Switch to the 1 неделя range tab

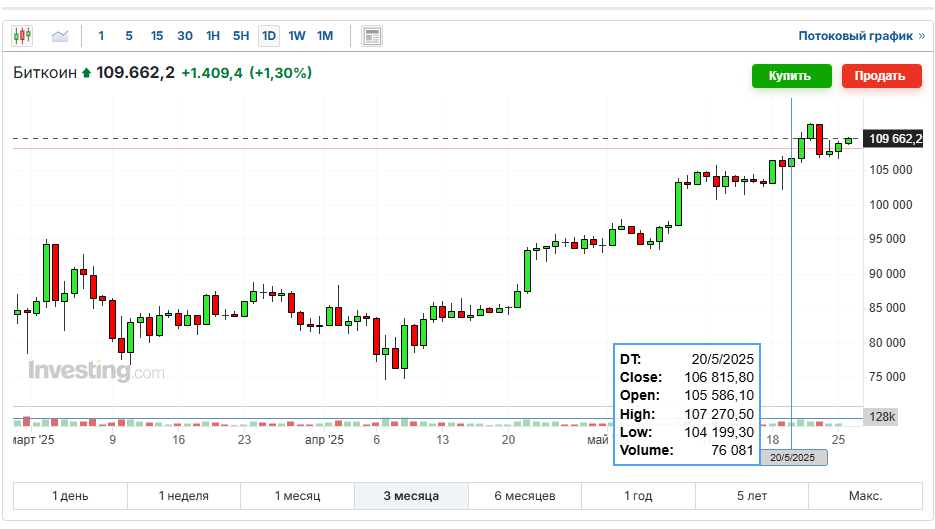pyautogui.click(x=184, y=496)
